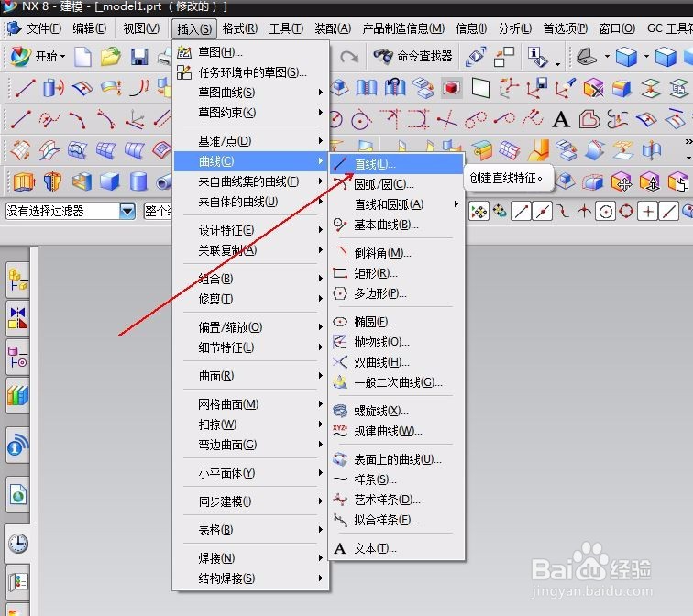The image size is (693, 616).
Task: Toggle the snap Intersection icon
Action: [x=584, y=212]
